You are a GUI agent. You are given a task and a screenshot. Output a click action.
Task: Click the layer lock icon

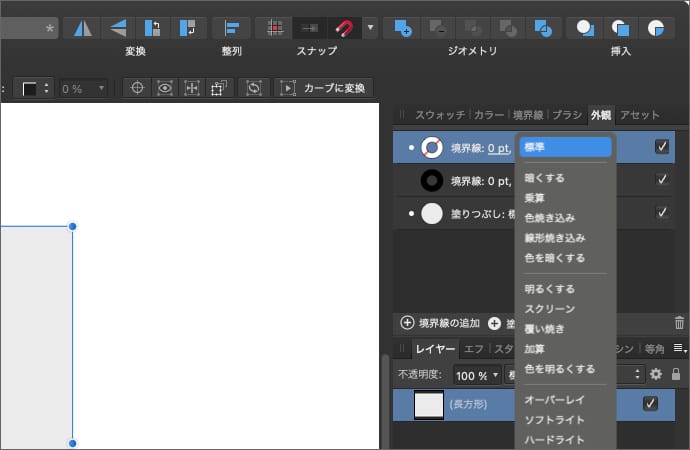point(676,374)
